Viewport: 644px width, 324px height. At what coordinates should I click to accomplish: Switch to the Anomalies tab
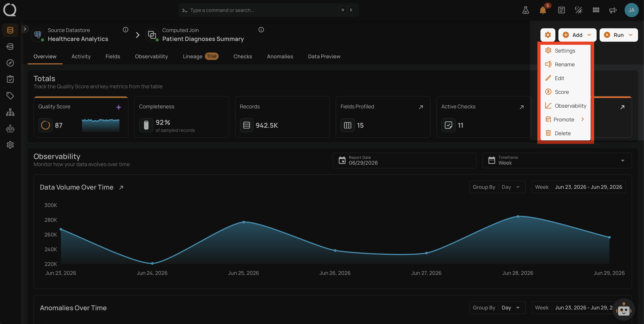[280, 56]
